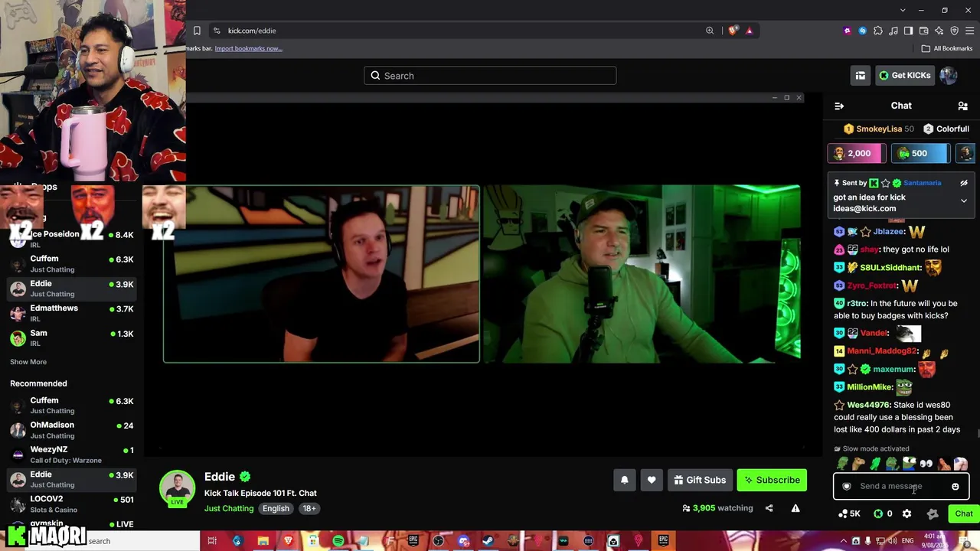Open LOCOV2 Slots & Casino channel
The width and height of the screenshot is (980, 551).
coord(72,504)
